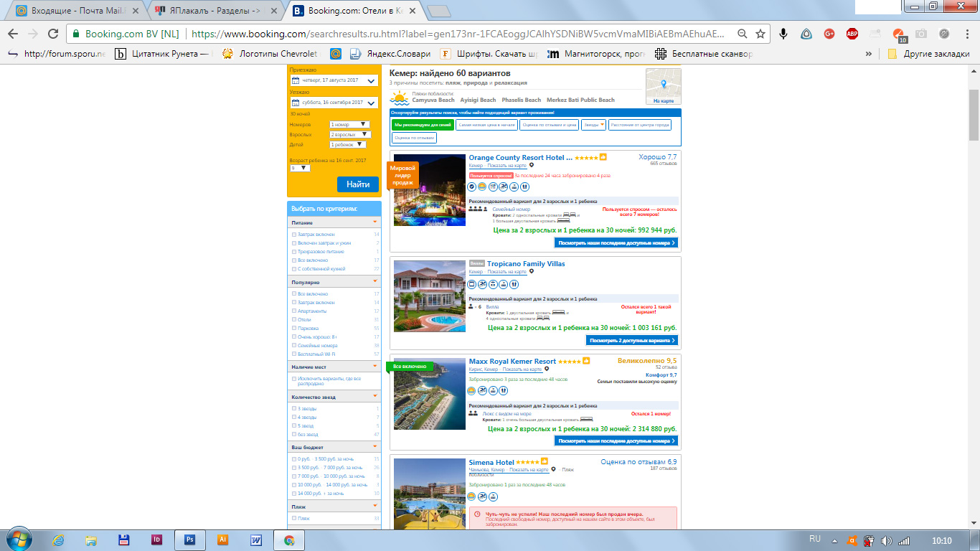The height and width of the screenshot is (551, 980).
Task: Open Microsoft Word from the taskbar
Action: (256, 540)
